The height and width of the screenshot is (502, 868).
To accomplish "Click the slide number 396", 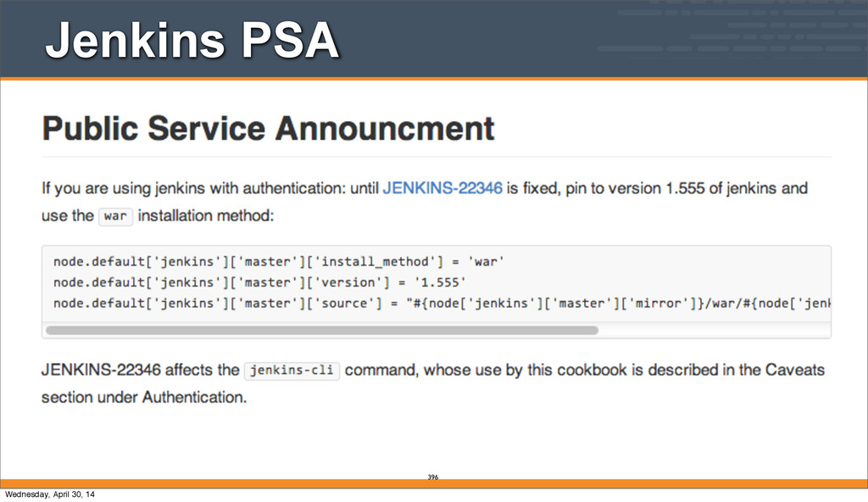I will coord(433,477).
